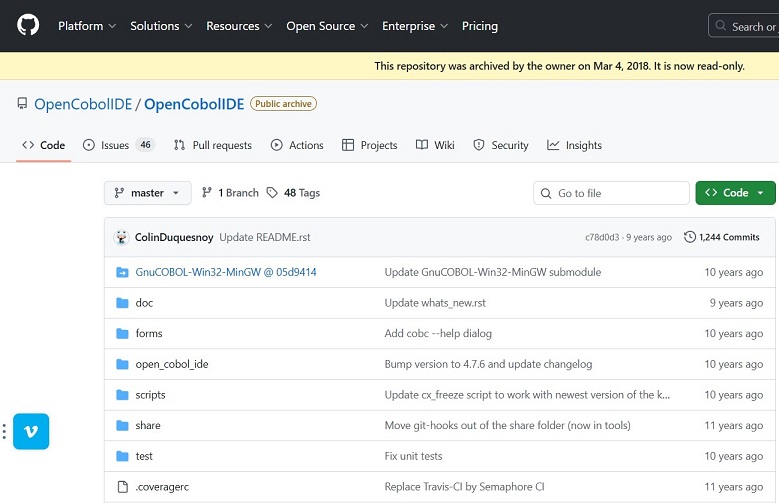779x503 pixels.
Task: Open the Vimeo floating widget icon
Action: click(x=31, y=431)
